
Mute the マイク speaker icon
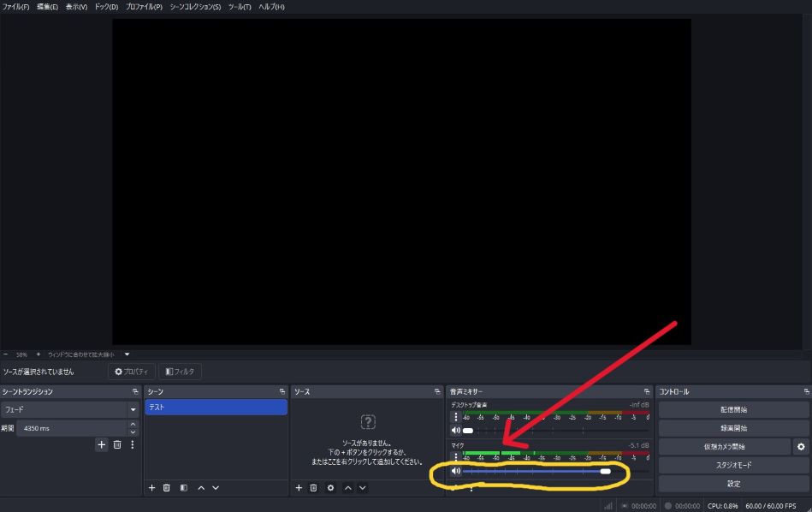(x=455, y=471)
